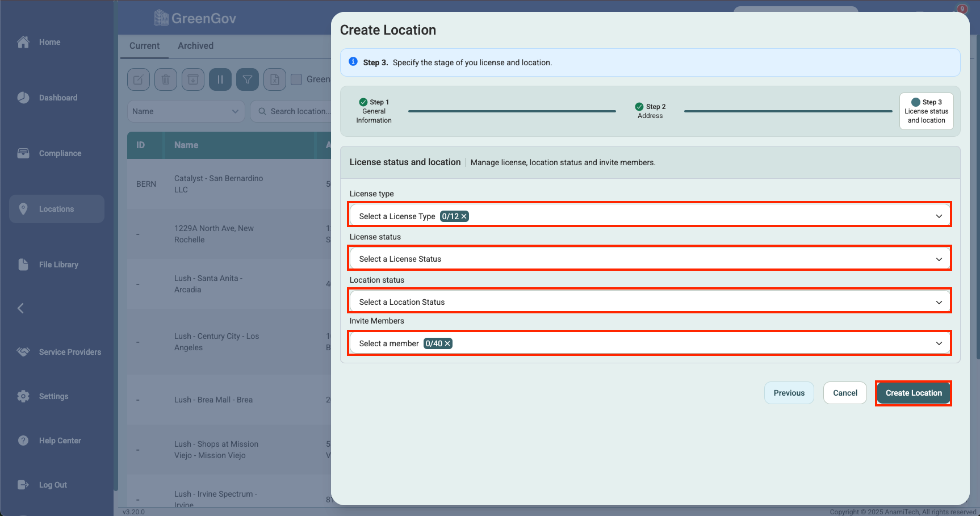Image resolution: width=980 pixels, height=516 pixels.
Task: Collapse the sidebar with the left arrow
Action: 21,308
